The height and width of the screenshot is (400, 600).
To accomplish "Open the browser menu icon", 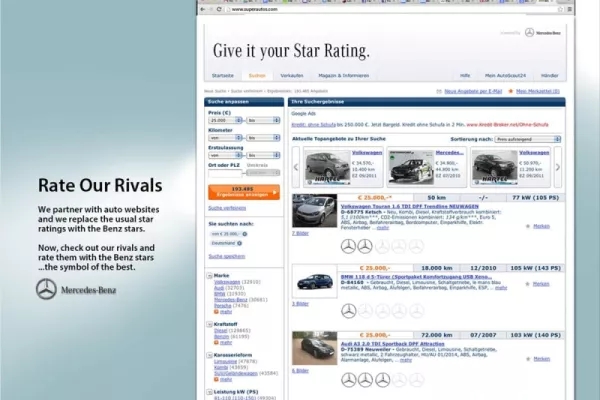I will (569, 9).
